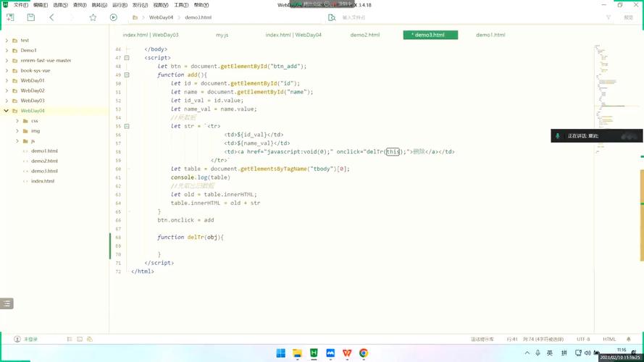Open demo2.html in the project tree

(x=44, y=161)
